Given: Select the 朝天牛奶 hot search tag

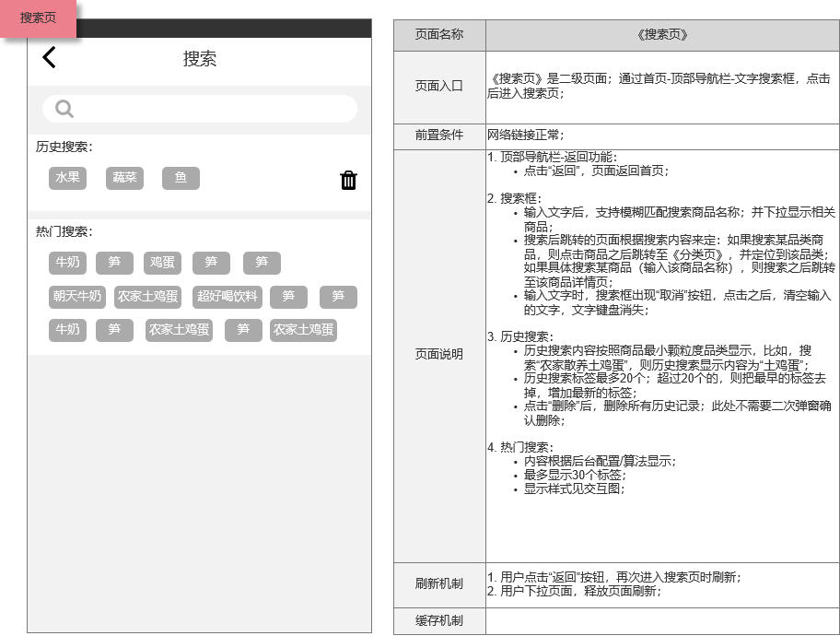Looking at the screenshot, I should click(x=76, y=297).
